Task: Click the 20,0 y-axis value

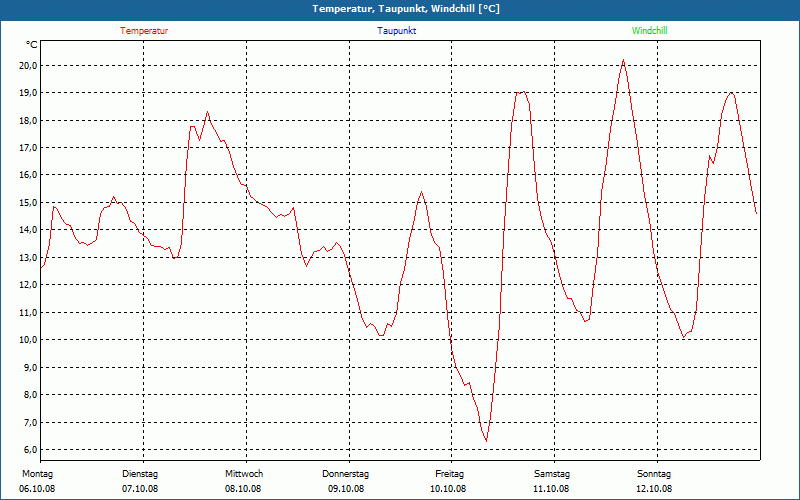Action: pyautogui.click(x=28, y=65)
